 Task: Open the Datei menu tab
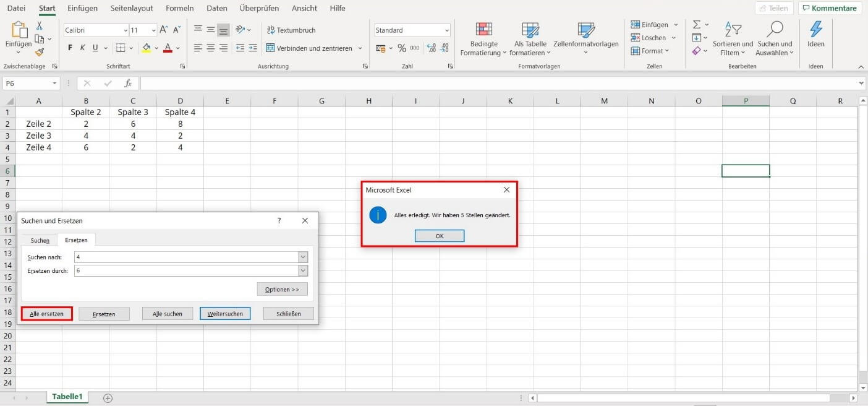pyautogui.click(x=16, y=8)
